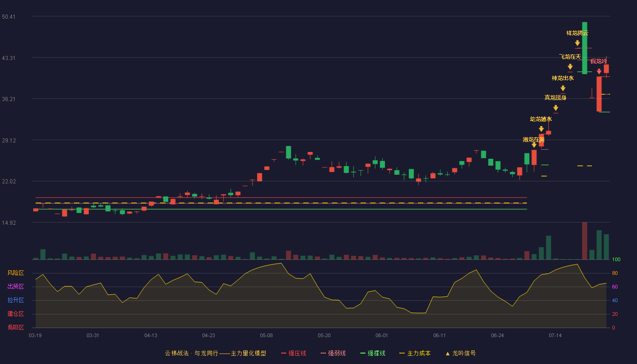Click the 43.31 price axis label
The image size is (637, 364).
[x=9, y=58]
